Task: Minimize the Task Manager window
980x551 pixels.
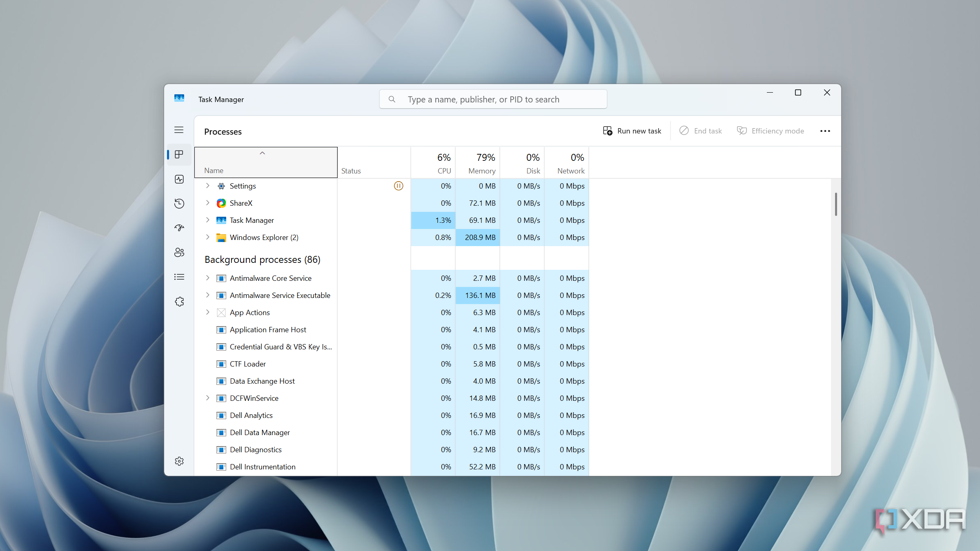Action: tap(770, 93)
